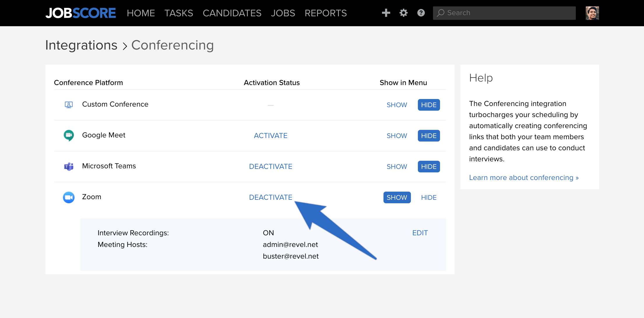Edit Zoom interview recording settings

(420, 233)
